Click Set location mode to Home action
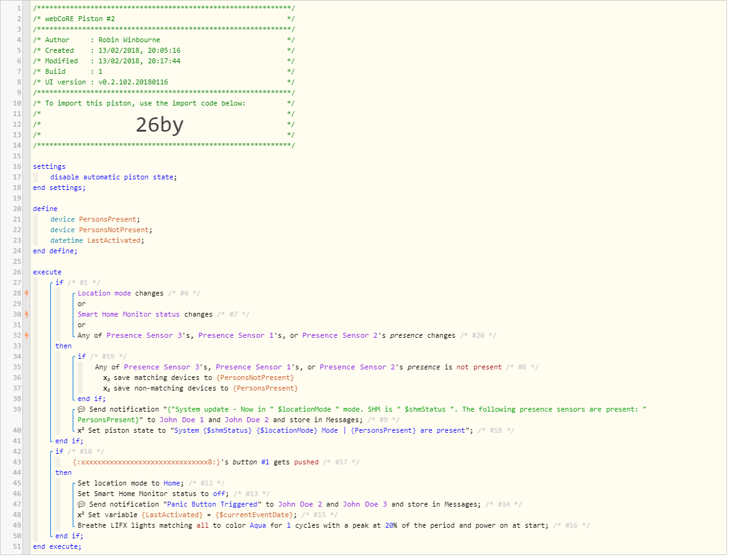732x560 pixels. (130, 483)
